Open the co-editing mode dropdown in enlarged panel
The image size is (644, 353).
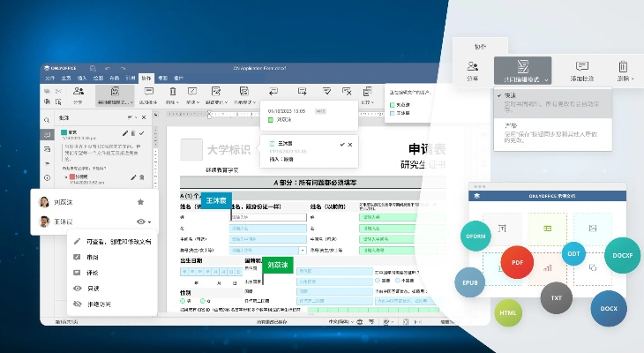pyautogui.click(x=522, y=71)
